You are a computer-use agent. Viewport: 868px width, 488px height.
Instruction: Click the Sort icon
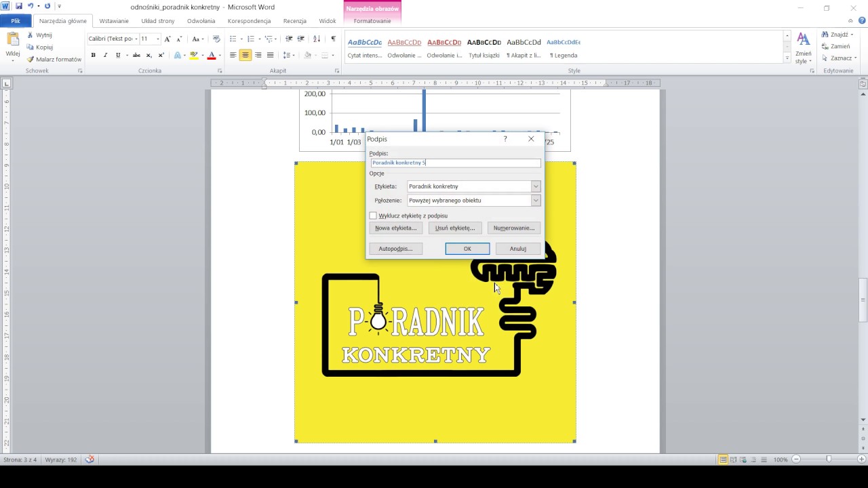[317, 39]
